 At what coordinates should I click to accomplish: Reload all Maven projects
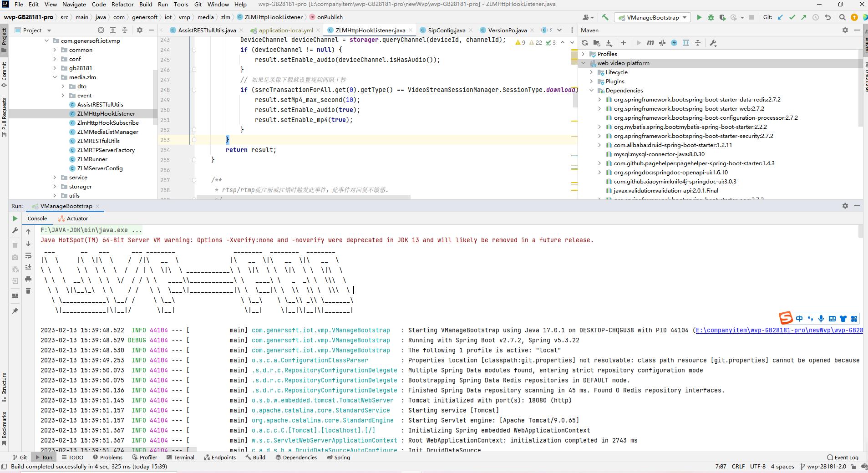pos(585,43)
